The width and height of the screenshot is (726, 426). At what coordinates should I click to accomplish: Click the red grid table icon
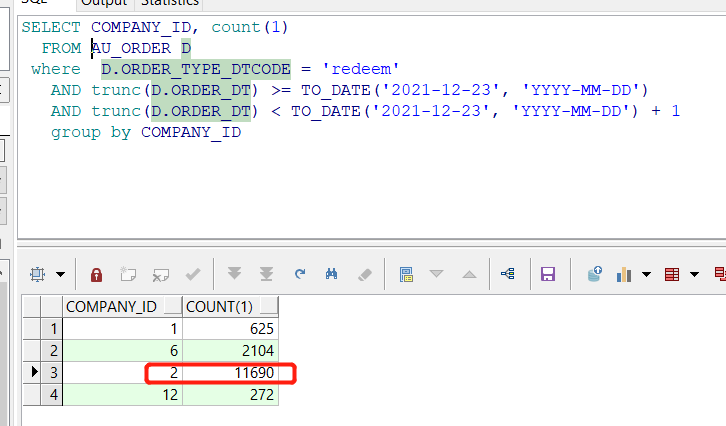(x=672, y=275)
